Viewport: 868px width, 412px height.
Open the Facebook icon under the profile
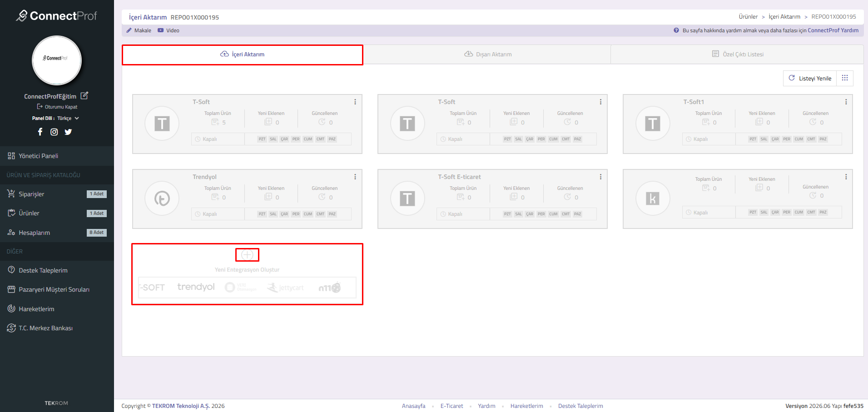point(40,132)
